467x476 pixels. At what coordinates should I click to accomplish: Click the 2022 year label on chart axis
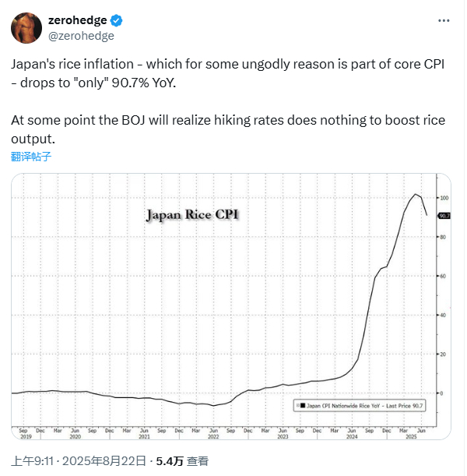(213, 437)
